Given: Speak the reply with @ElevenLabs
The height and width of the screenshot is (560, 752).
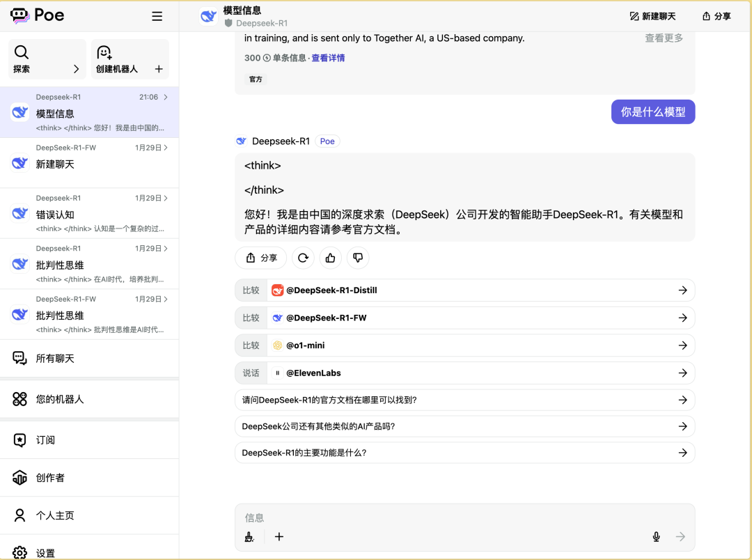Looking at the screenshot, I should [x=464, y=373].
